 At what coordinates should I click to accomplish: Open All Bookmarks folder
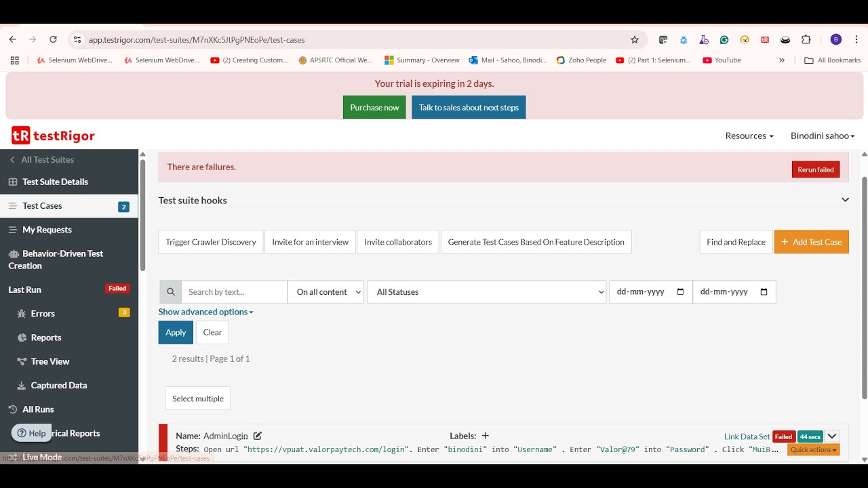(832, 60)
